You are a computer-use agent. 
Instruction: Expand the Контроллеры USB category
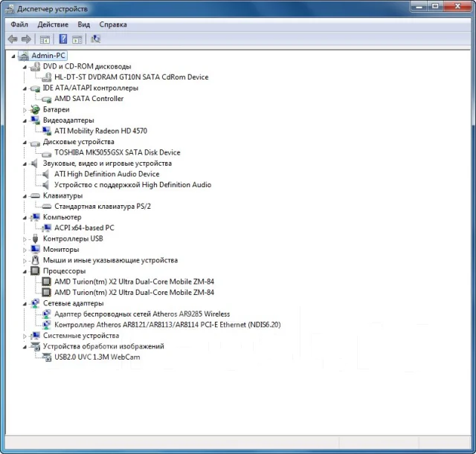(25, 239)
